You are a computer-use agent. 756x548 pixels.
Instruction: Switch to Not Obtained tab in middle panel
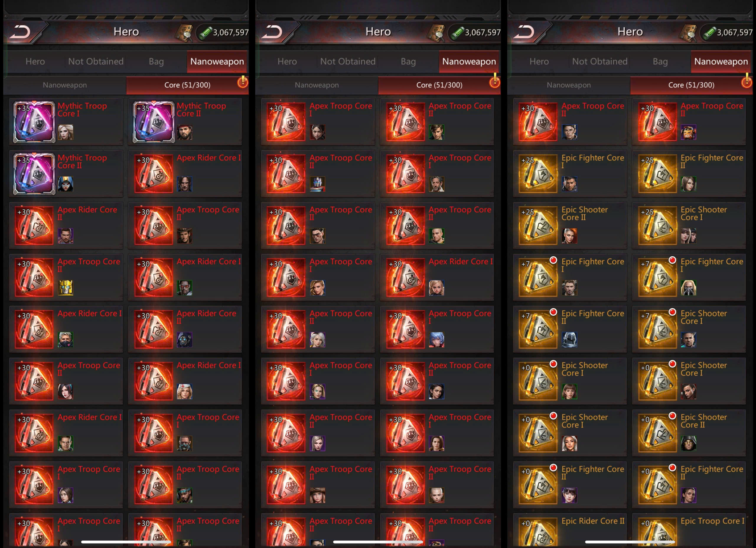348,61
